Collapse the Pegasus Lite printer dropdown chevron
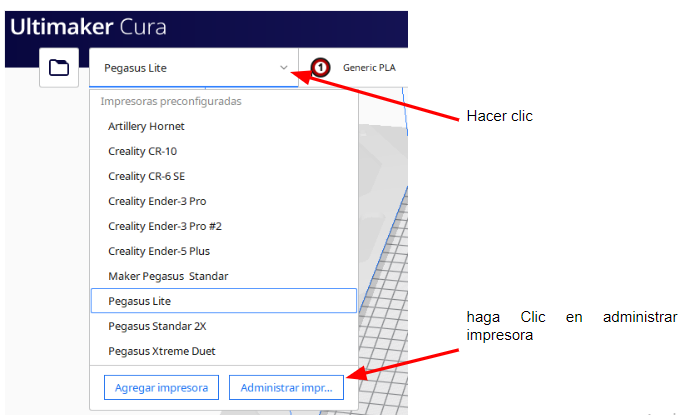 [x=284, y=68]
